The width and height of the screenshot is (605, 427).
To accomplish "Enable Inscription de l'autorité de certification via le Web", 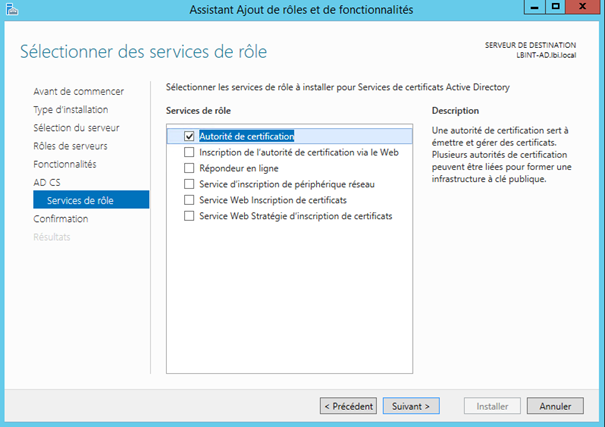I will pyautogui.click(x=190, y=152).
